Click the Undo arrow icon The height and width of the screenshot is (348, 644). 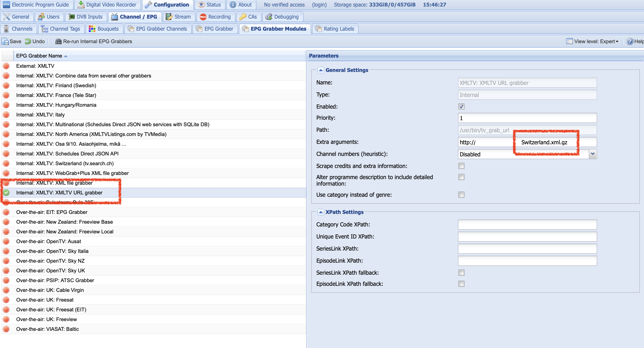point(28,42)
